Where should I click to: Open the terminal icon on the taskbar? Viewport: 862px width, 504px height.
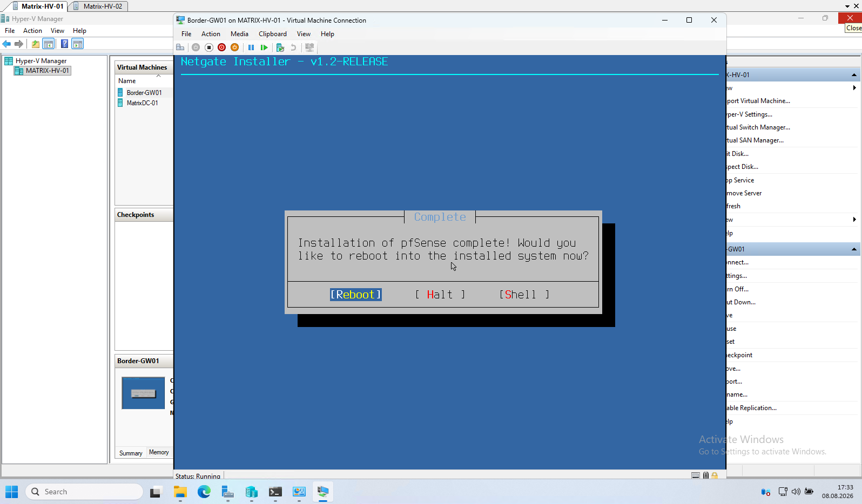coord(275,492)
